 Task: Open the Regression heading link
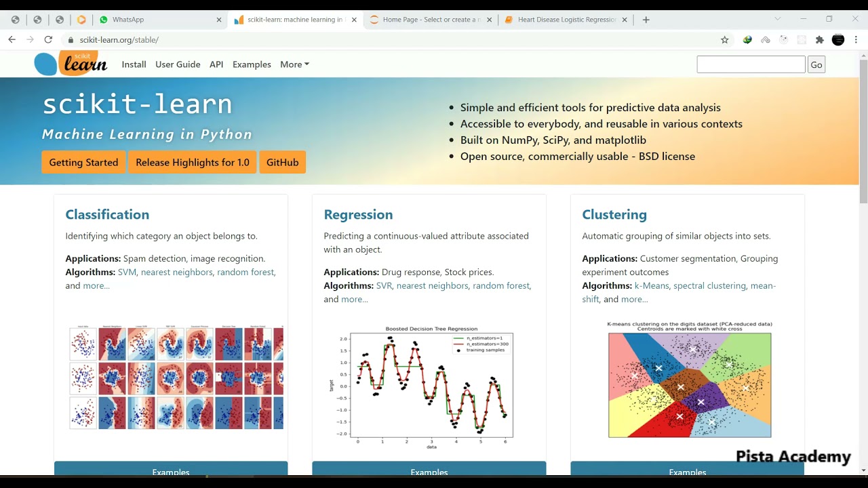(358, 215)
